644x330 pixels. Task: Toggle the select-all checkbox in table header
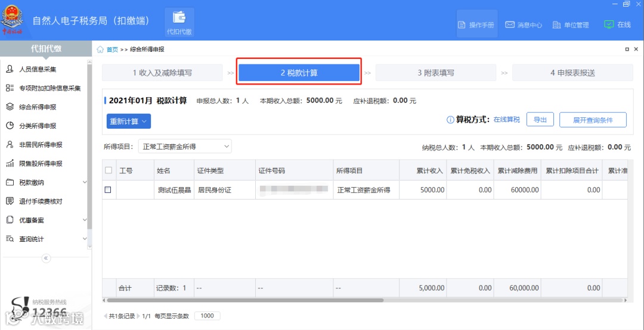109,170
